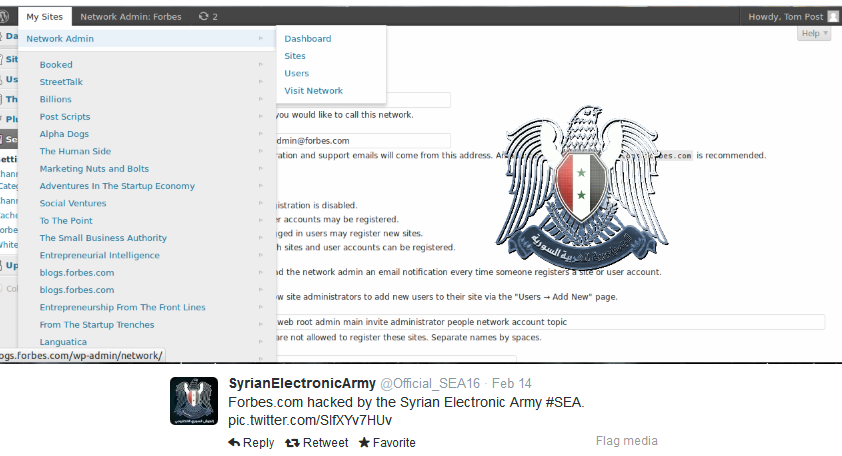Open the My Sites menu
Image resolution: width=842 pixels, height=456 pixels.
click(45, 17)
